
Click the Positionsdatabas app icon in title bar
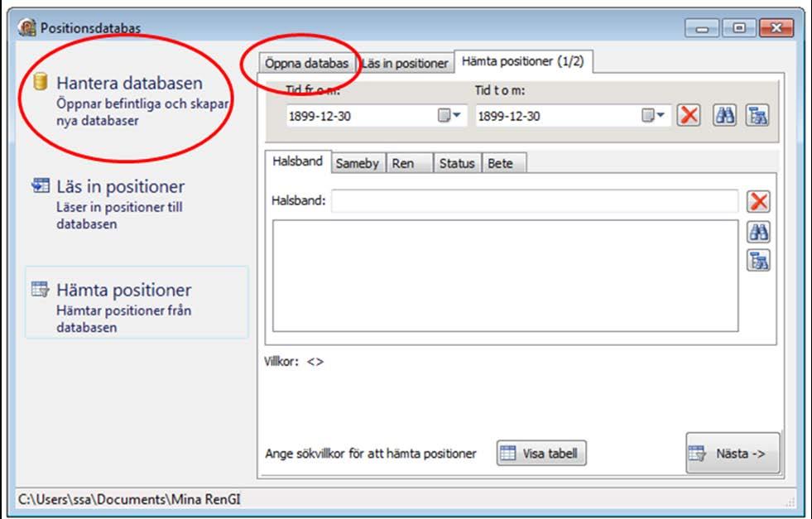pos(27,27)
